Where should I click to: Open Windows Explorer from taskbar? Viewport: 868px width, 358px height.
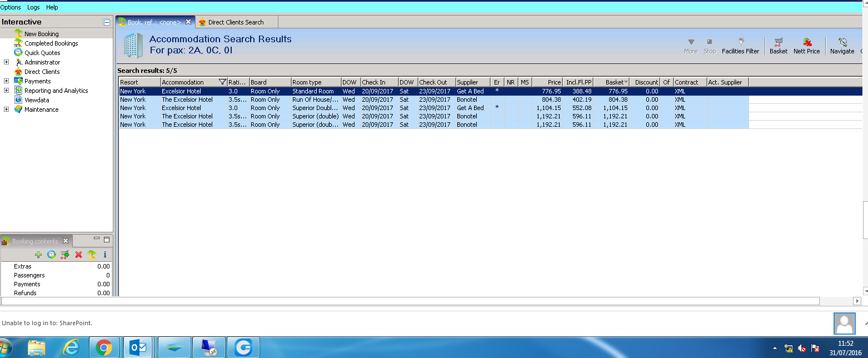click(37, 348)
